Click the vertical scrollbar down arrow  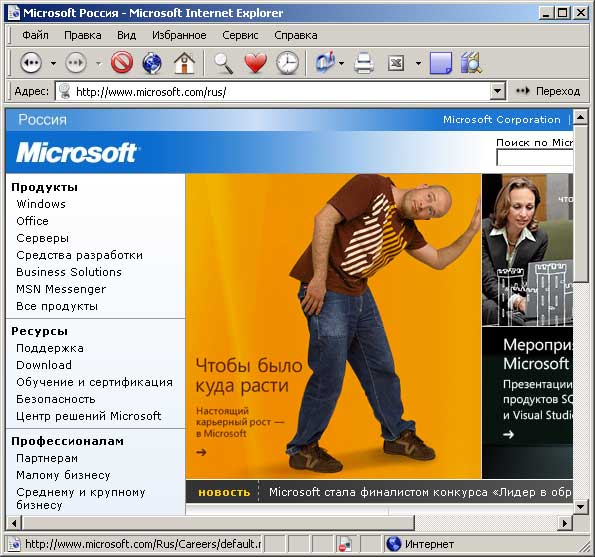[580, 506]
